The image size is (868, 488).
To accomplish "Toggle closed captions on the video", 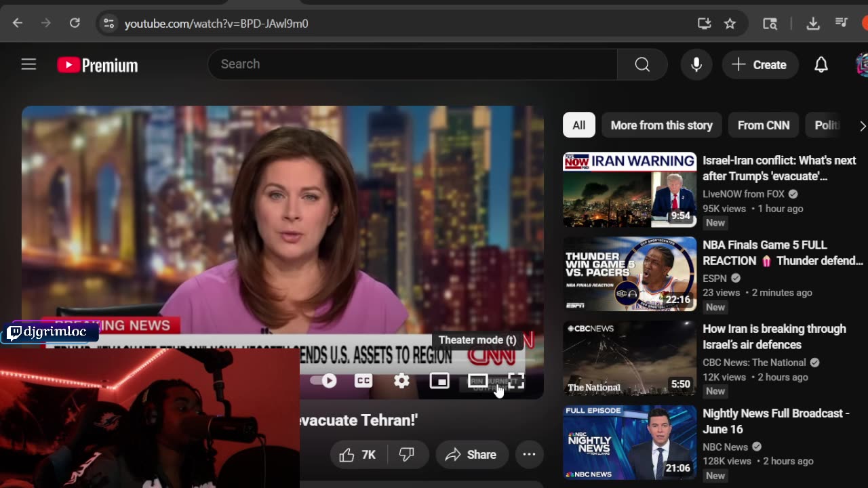I will 363,381.
